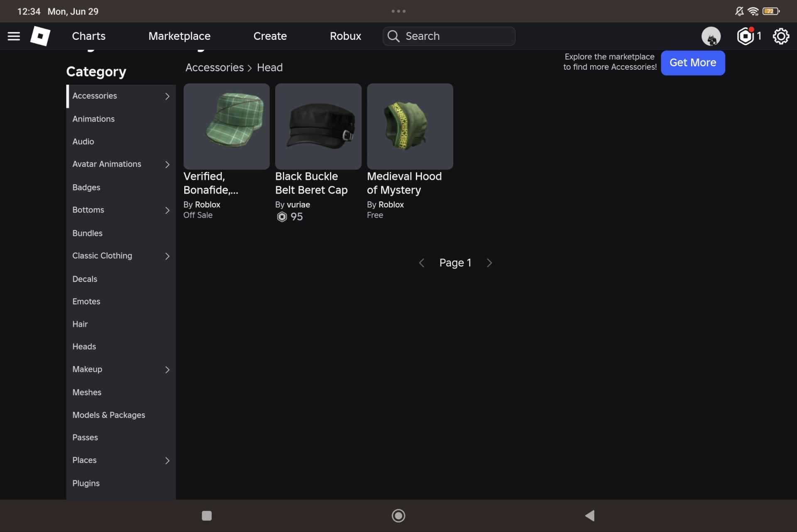The height and width of the screenshot is (532, 797).
Task: Click the green plaid cap thumbnail
Action: click(226, 126)
